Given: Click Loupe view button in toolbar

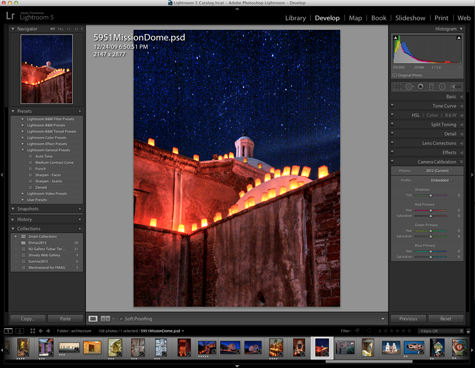Looking at the screenshot, I should 93,319.
